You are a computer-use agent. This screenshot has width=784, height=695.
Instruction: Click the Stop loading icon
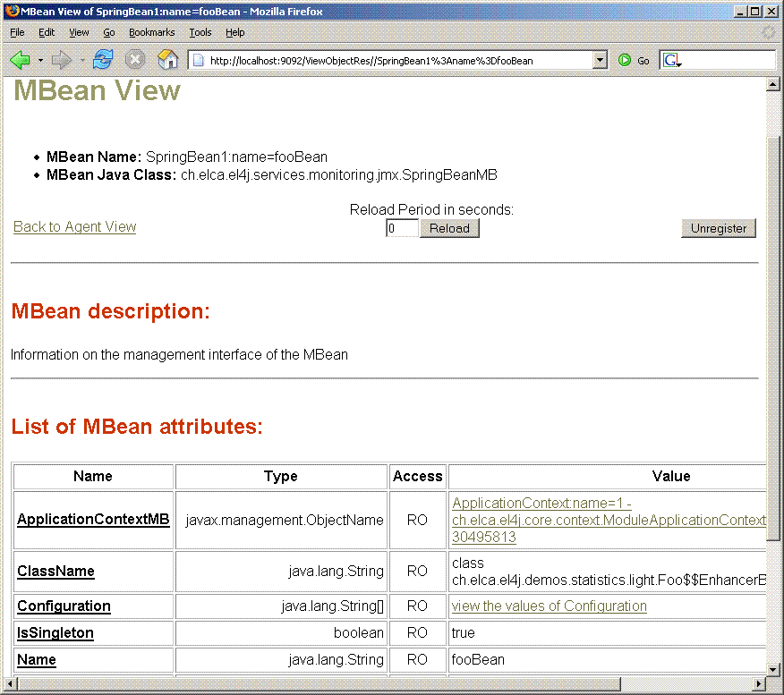coord(134,60)
